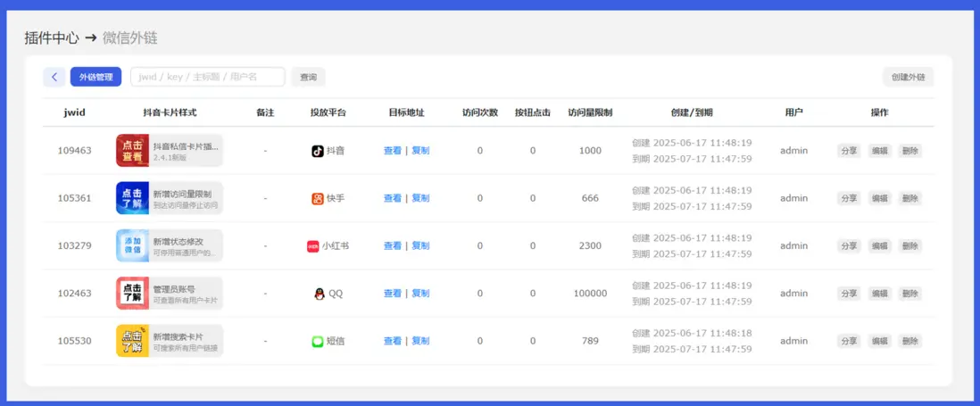This screenshot has width=980, height=406.
Task: Click 编辑 button for jwid 102463
Action: click(x=880, y=293)
